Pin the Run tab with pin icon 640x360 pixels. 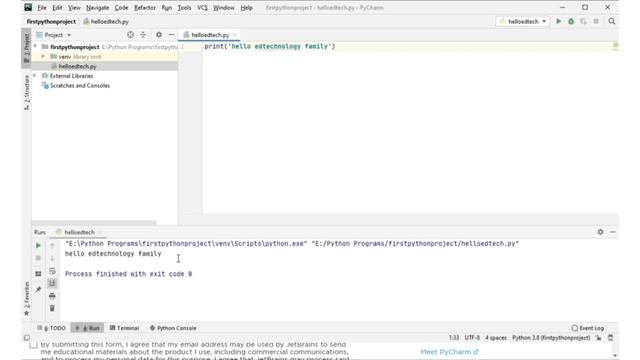point(38,289)
